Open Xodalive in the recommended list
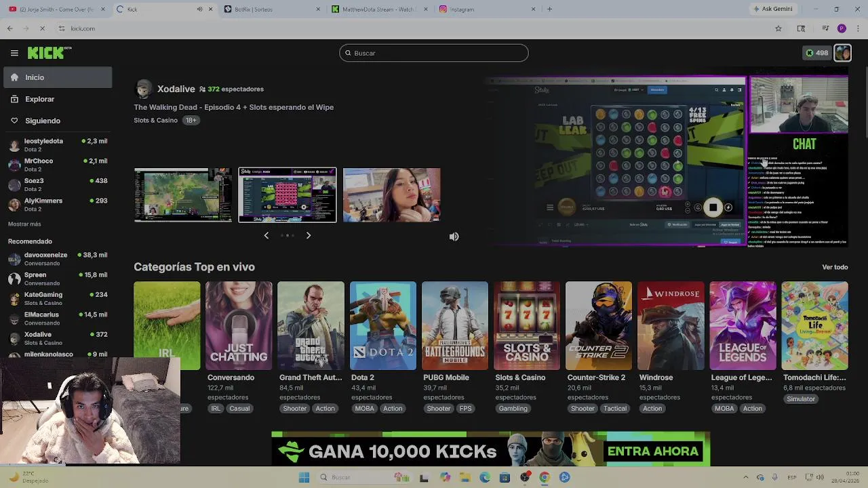Screen dimensions: 868x488 [x=57, y=338]
